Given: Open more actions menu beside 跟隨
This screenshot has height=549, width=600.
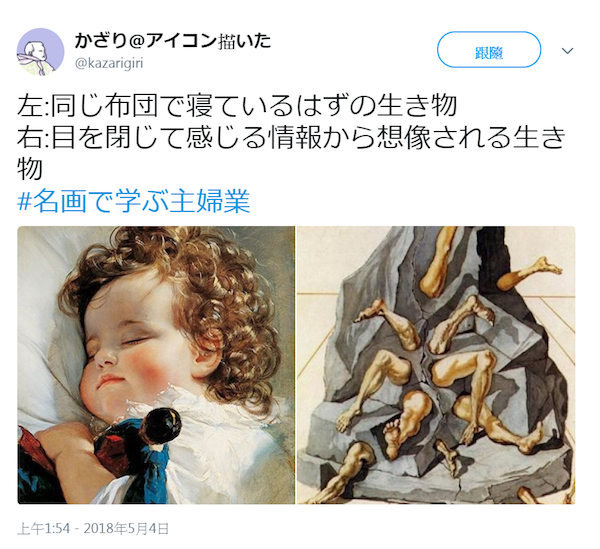Looking at the screenshot, I should (567, 51).
